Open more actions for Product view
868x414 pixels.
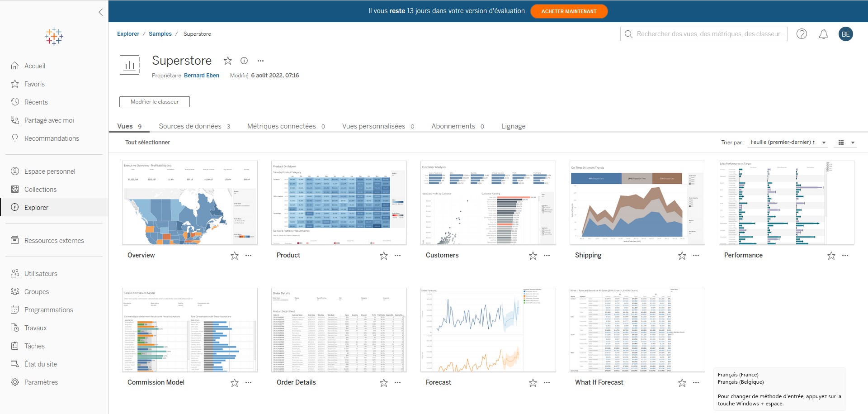pyautogui.click(x=397, y=256)
